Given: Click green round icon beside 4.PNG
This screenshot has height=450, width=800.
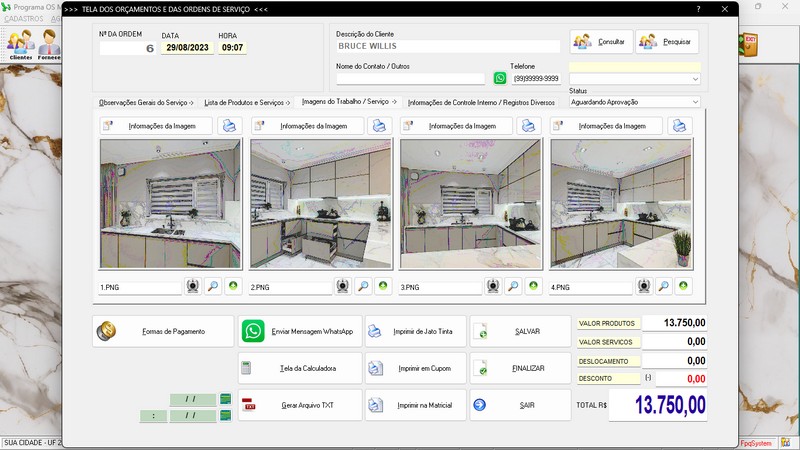Looking at the screenshot, I should (x=683, y=286).
